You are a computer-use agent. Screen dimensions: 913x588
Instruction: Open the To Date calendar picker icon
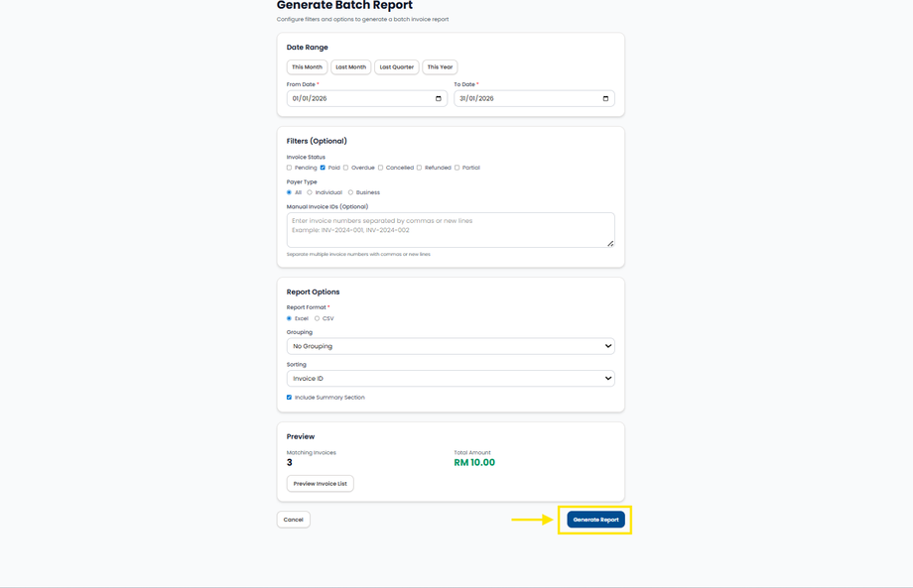pos(605,99)
